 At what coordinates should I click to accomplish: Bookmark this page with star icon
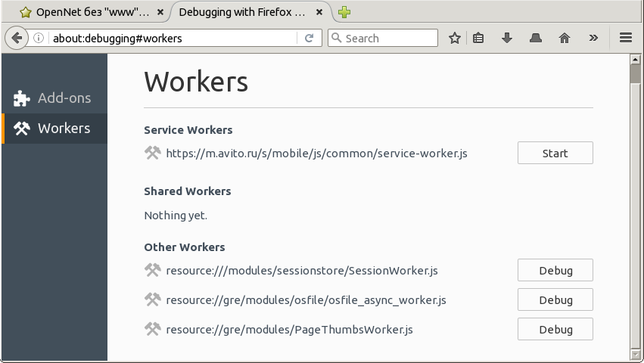coord(455,38)
